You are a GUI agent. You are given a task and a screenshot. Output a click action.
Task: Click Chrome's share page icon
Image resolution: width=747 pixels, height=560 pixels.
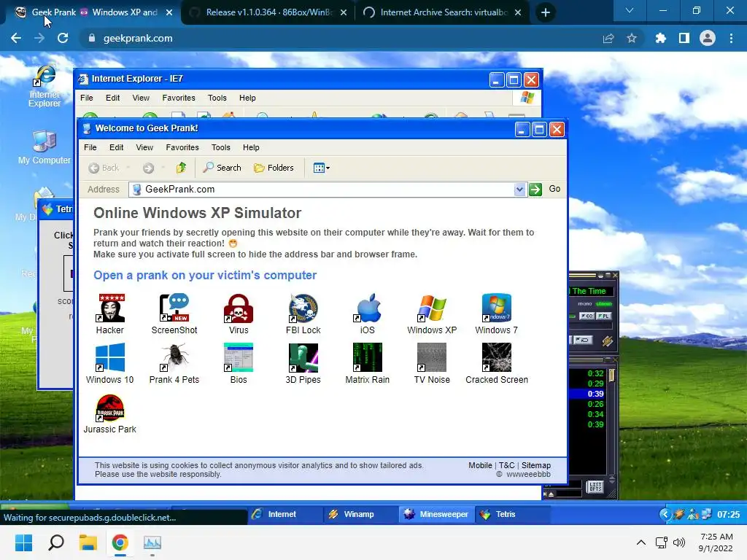pyautogui.click(x=608, y=38)
